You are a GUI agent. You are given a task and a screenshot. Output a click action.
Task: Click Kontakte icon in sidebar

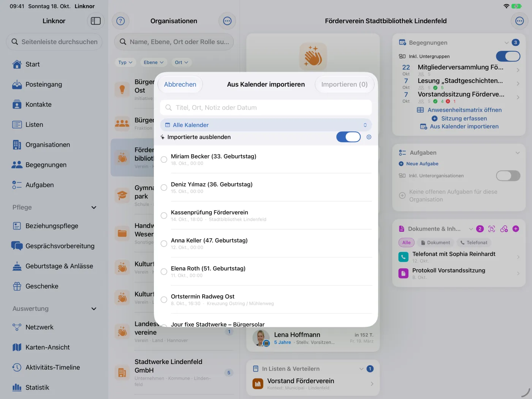click(x=17, y=104)
